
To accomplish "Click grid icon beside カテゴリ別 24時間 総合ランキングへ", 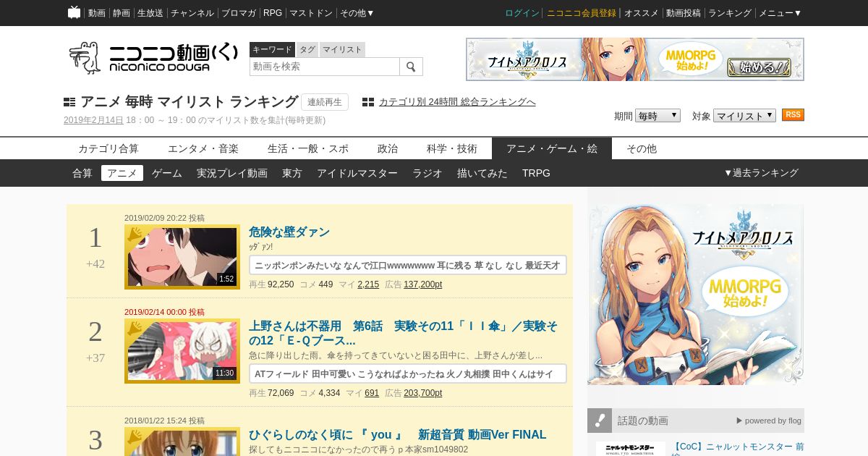I will click(x=368, y=102).
